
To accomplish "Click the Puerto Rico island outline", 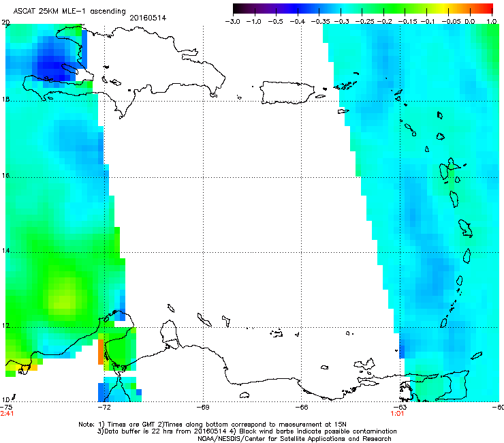I will tap(287, 93).
